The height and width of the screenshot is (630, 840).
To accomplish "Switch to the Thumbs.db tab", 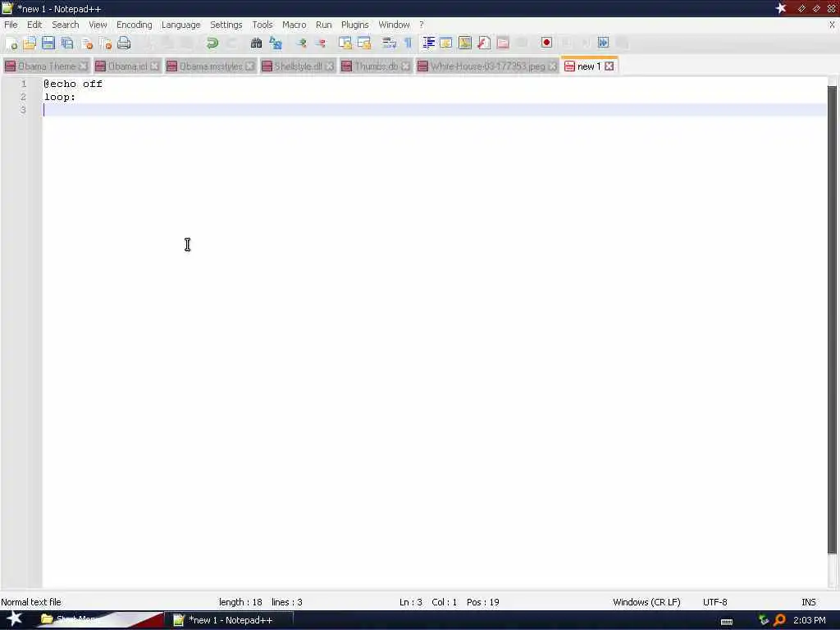I will coord(376,66).
